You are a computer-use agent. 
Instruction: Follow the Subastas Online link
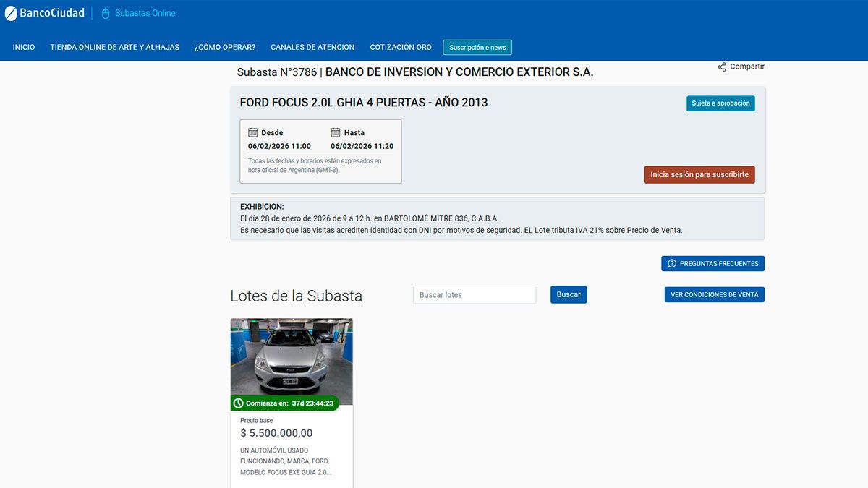pos(145,12)
